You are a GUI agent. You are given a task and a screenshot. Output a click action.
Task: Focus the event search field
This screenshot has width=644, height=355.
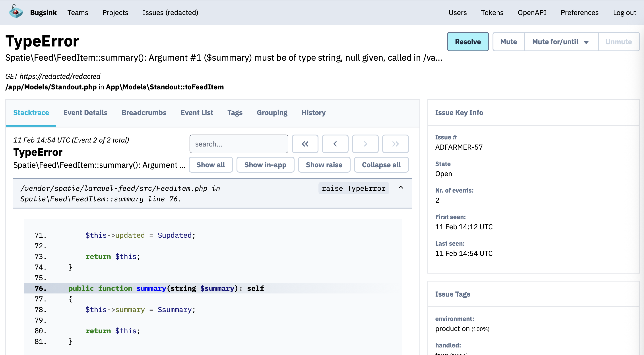pos(239,144)
